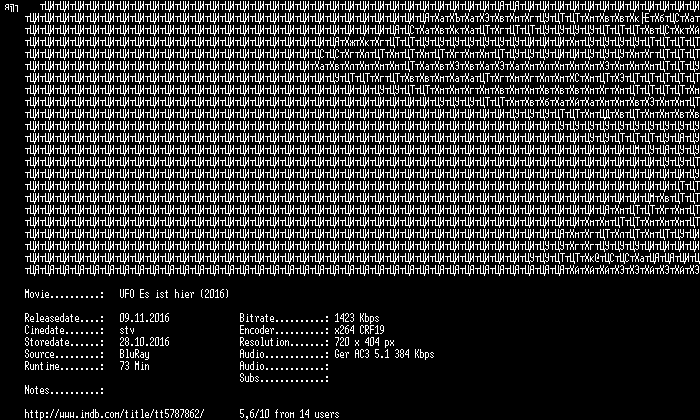Select the 5,6/10 from 14 users rating
Image resolution: width=700 pixels, height=420 pixels.
pos(289,414)
